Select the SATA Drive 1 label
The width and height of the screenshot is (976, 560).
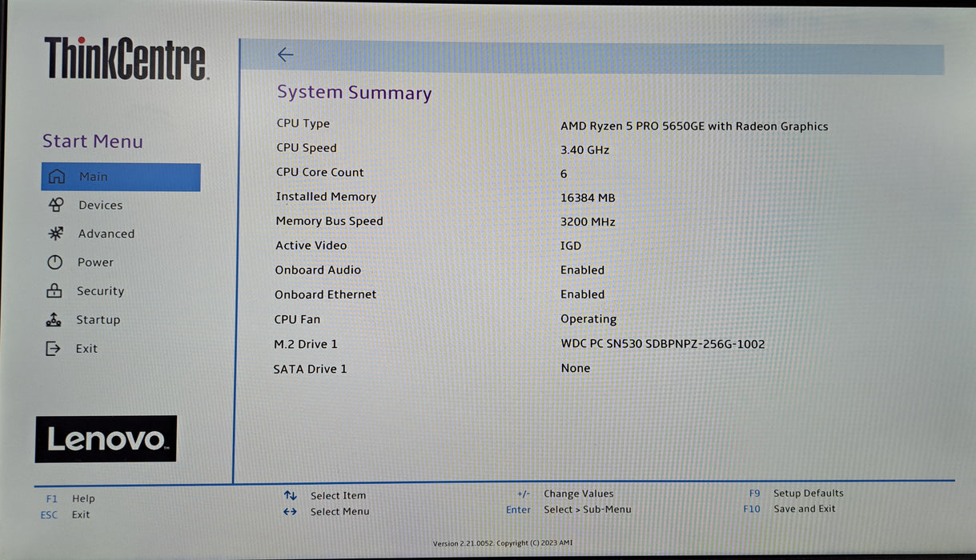[x=311, y=369]
